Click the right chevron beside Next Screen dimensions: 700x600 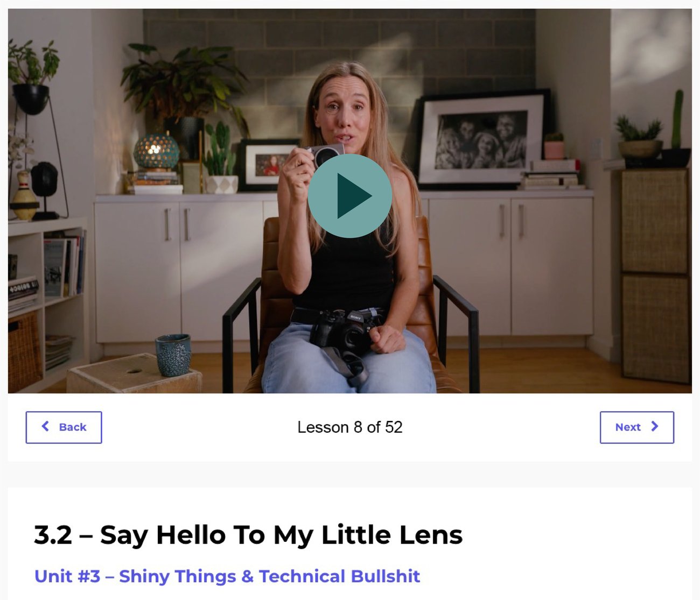655,426
